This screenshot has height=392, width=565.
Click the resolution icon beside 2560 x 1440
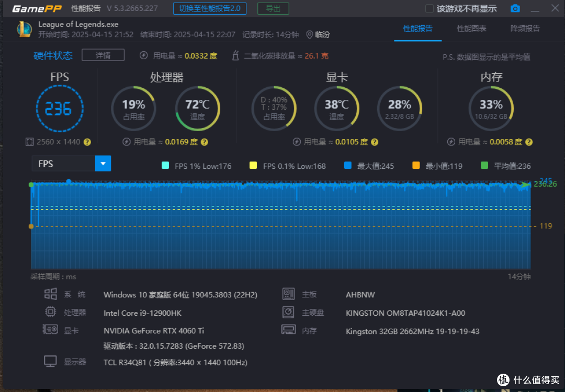coord(29,142)
